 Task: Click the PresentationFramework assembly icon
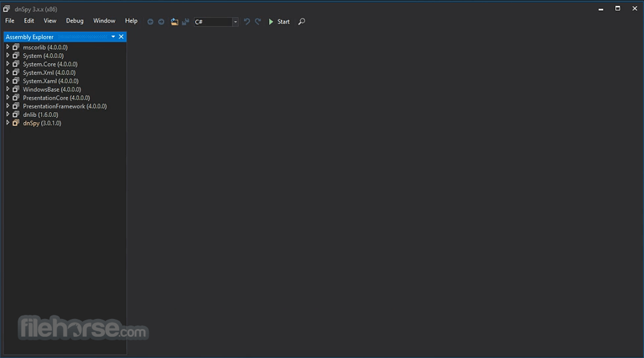point(15,106)
